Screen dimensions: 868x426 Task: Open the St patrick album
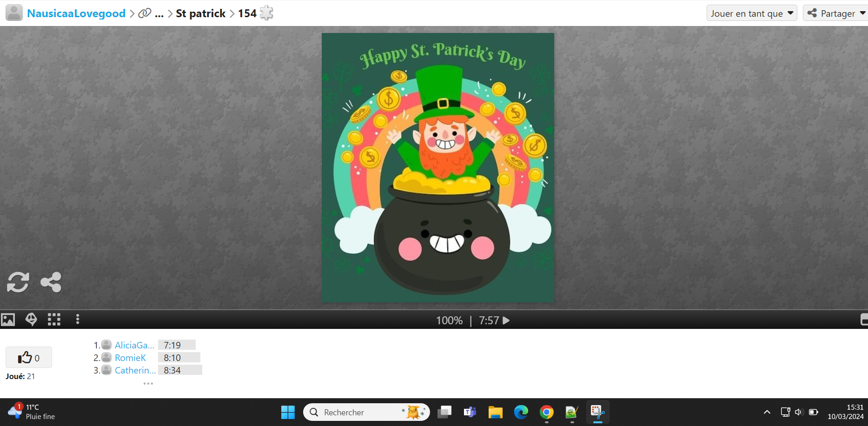[201, 13]
